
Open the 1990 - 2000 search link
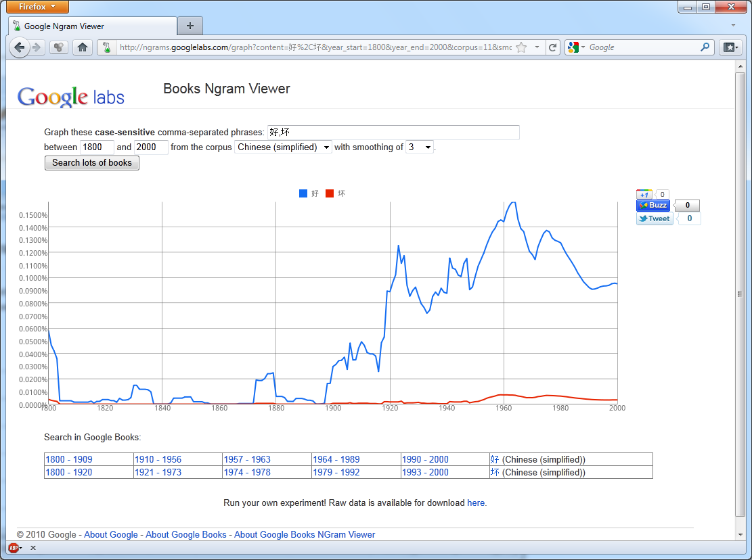point(425,459)
